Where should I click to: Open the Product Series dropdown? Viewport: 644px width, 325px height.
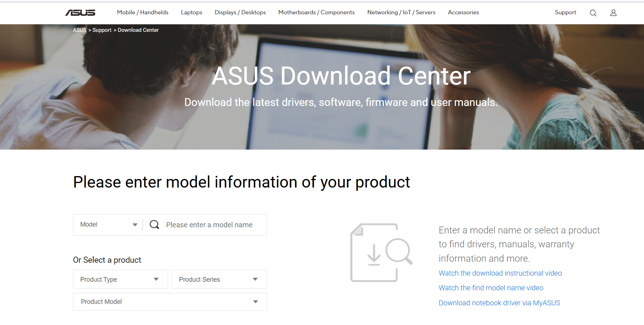point(219,279)
